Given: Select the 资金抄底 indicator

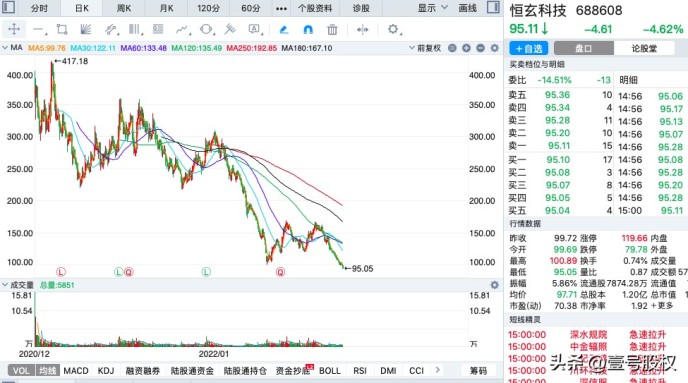Looking at the screenshot, I should pyautogui.click(x=293, y=371).
